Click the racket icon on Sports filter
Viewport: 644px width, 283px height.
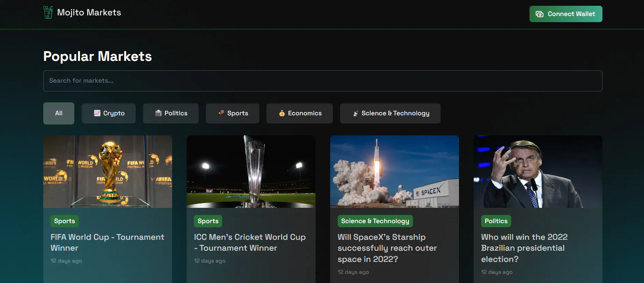coord(221,113)
